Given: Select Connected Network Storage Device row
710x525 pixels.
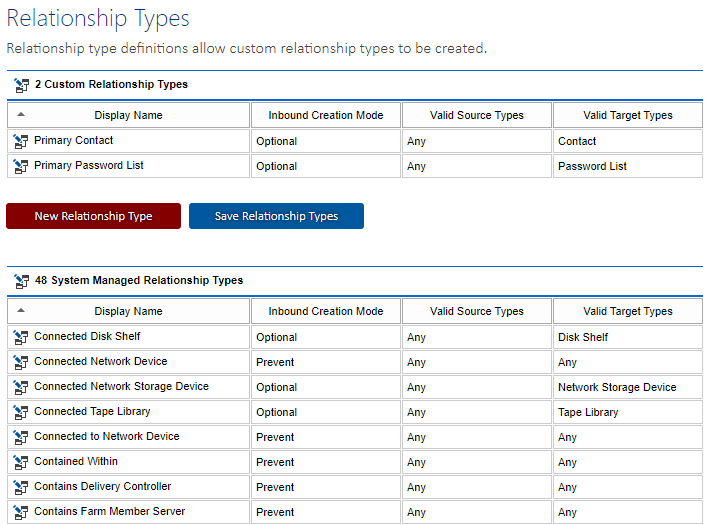Looking at the screenshot, I should (x=355, y=387).
